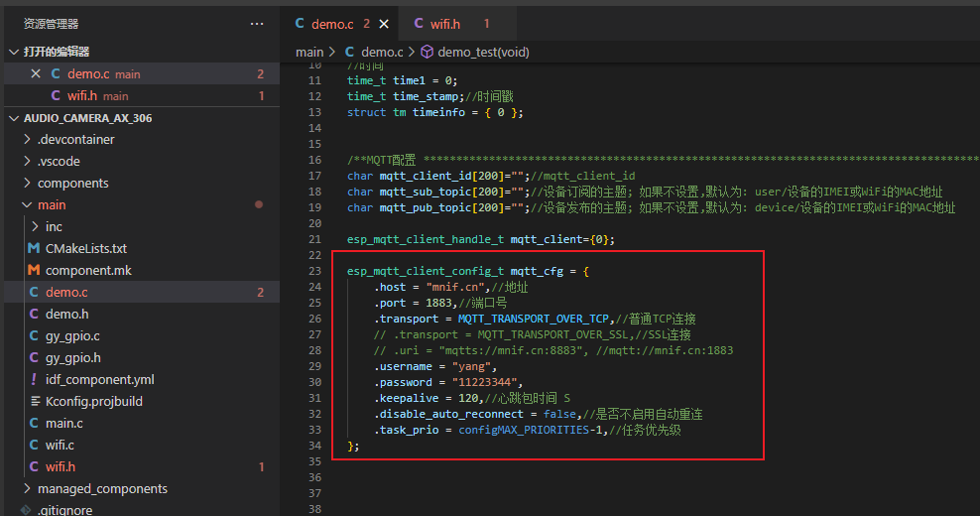Collapse AUDIO_CAMERA_AX_306 project root

14,118
